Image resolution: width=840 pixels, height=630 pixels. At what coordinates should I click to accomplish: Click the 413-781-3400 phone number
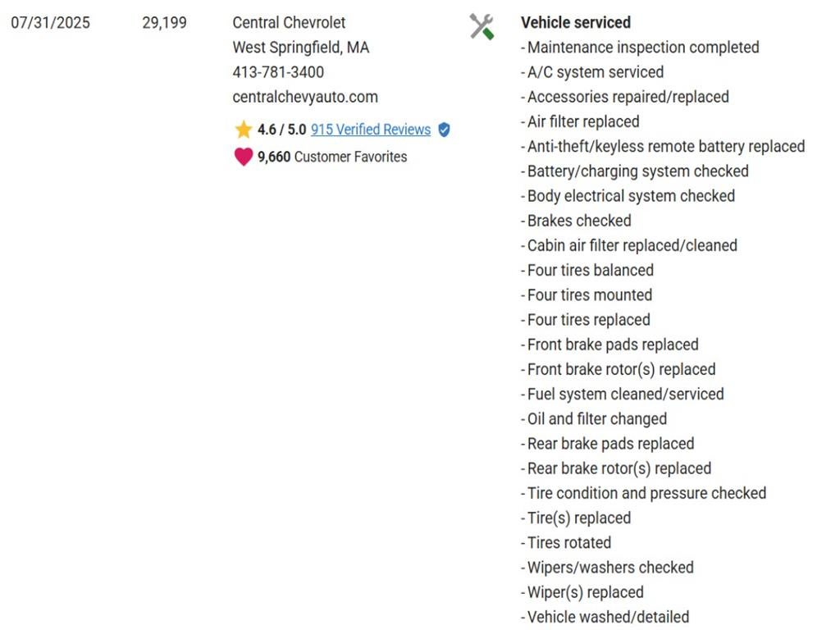(x=278, y=72)
